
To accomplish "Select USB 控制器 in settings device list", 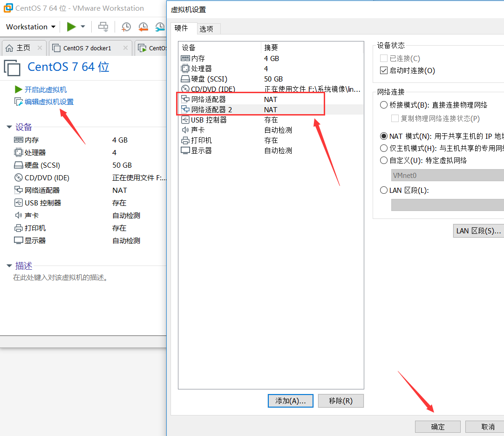I will point(271,120).
